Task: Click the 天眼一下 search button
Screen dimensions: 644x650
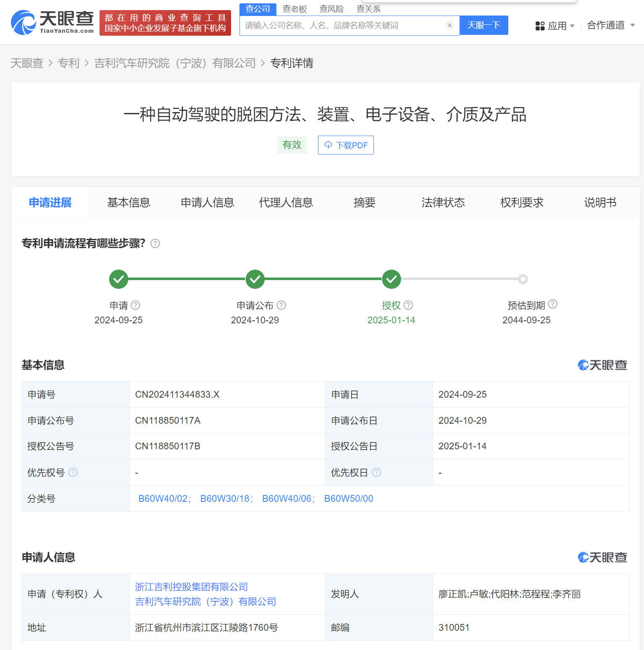Action: point(484,25)
